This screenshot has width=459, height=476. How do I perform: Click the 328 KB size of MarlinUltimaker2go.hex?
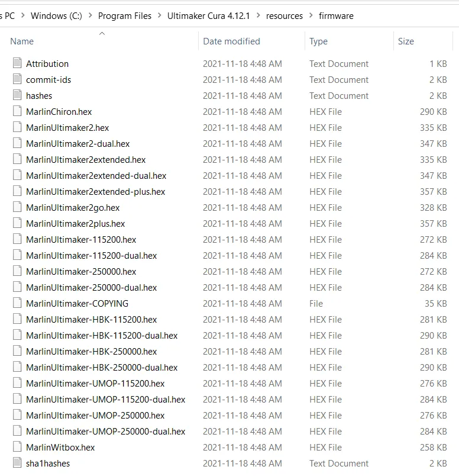click(433, 208)
